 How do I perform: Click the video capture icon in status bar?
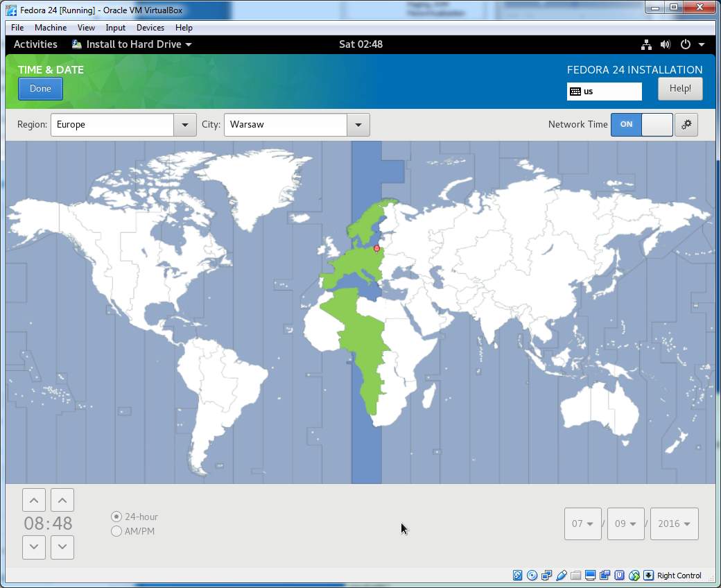[x=605, y=575]
